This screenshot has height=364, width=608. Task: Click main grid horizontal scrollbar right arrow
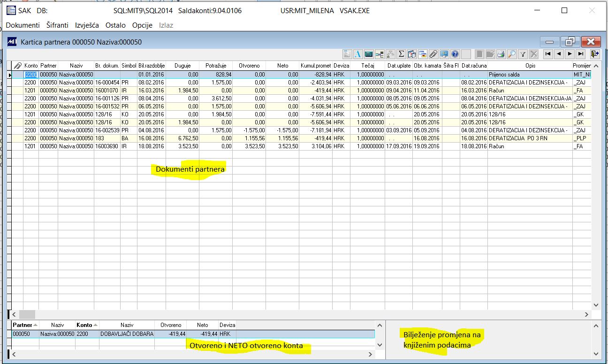[x=586, y=314]
